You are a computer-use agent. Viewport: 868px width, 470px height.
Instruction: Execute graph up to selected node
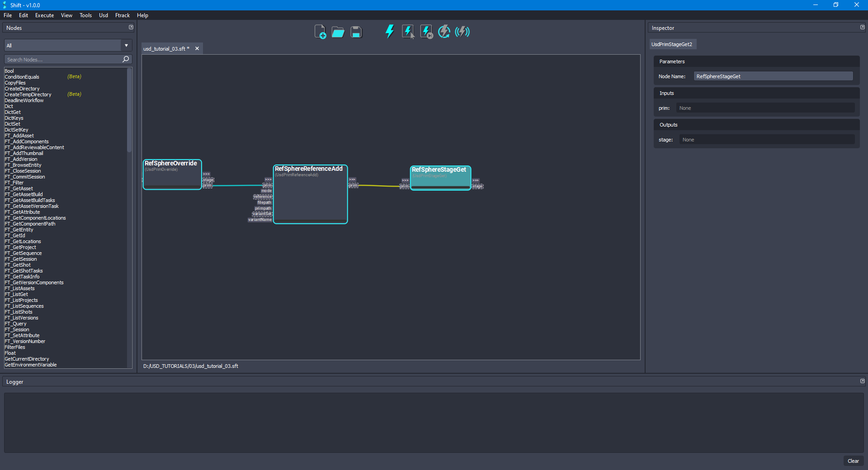[426, 32]
